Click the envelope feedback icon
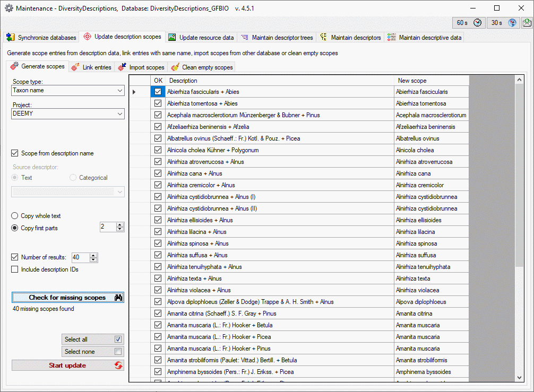The height and width of the screenshot is (392, 534). 527,23
